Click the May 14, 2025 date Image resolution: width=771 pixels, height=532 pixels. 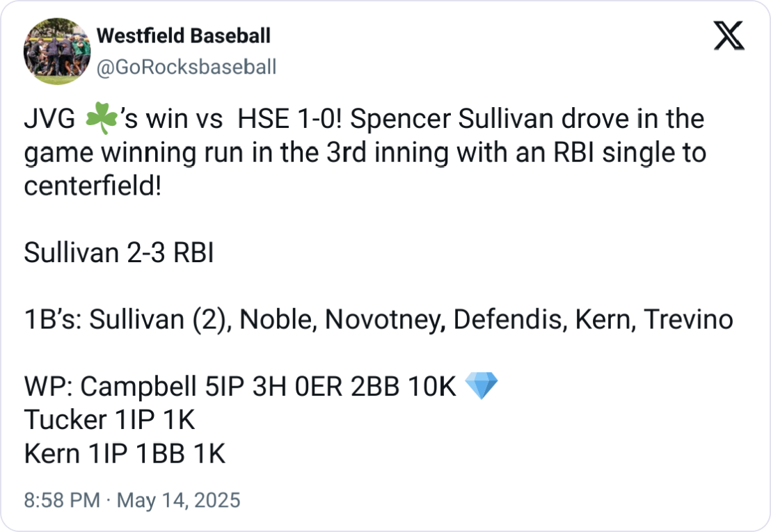coord(177,500)
